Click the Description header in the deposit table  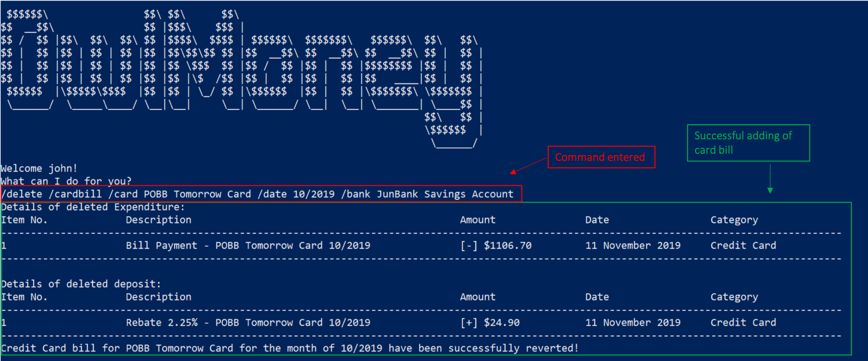click(158, 297)
